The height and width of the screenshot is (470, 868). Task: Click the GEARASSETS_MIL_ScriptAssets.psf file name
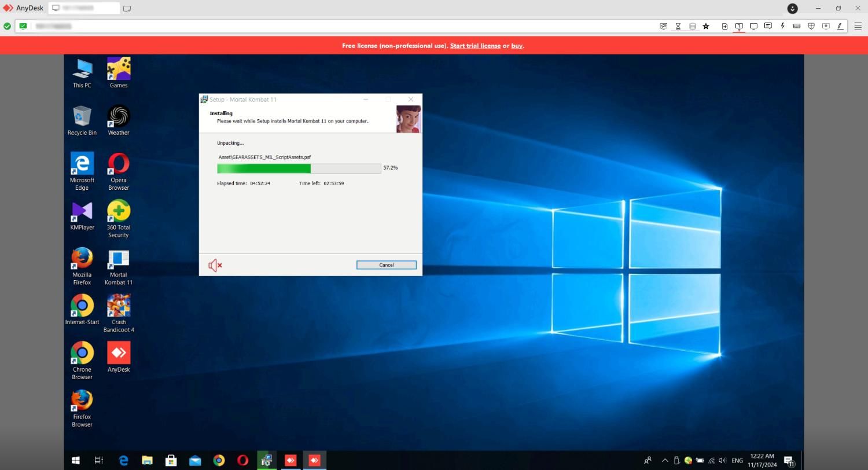click(264, 157)
